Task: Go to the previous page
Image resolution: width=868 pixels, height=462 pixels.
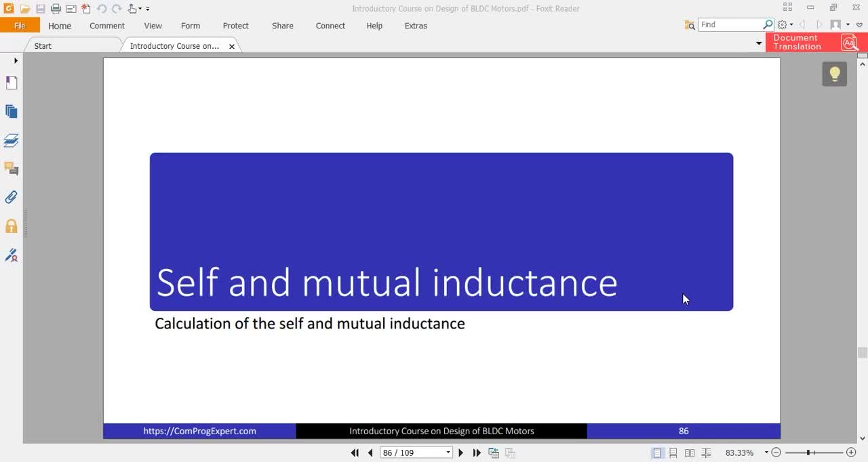Action: coord(370,453)
